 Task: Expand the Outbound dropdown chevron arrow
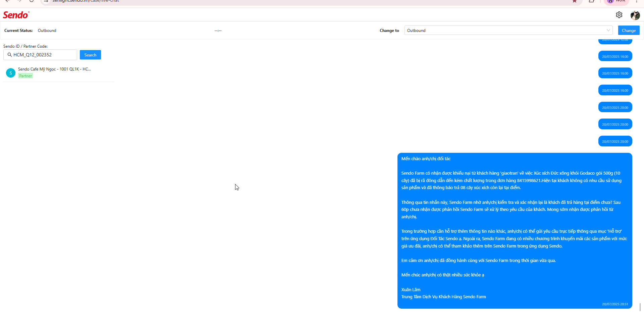(x=608, y=30)
